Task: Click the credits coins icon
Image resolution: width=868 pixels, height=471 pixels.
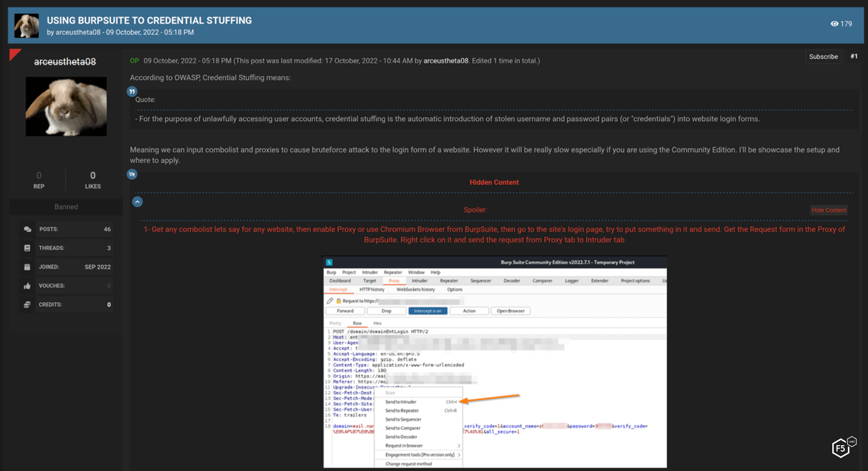Action: tap(27, 304)
